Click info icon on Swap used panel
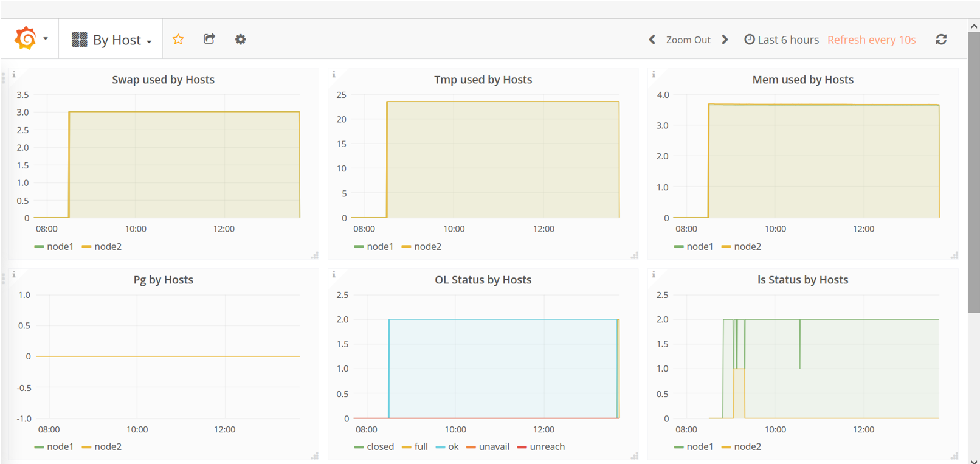The width and height of the screenshot is (980, 464). tap(14, 74)
